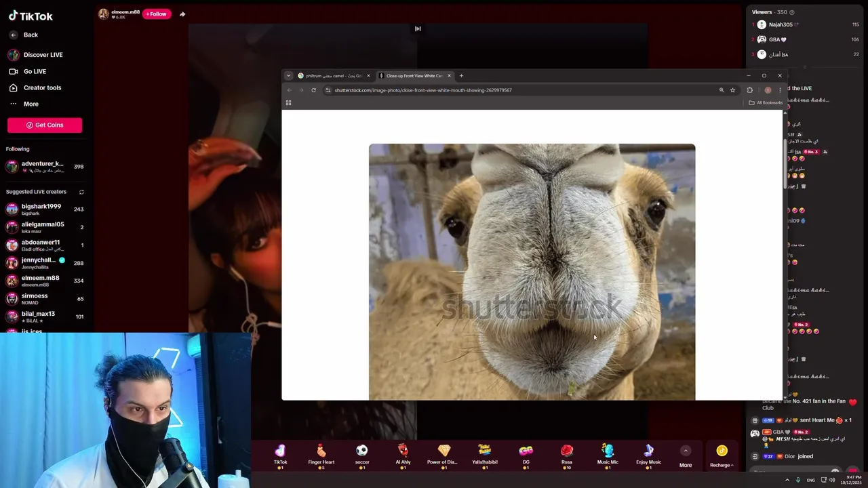Open the zoom magnifier icon in address bar
This screenshot has height=488, width=868.
[x=722, y=90]
